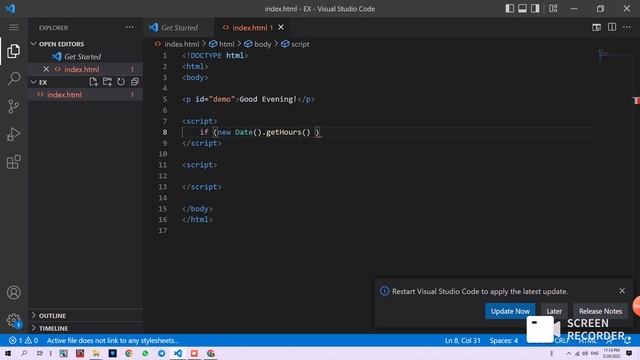640x360 pixels.
Task: Open editor More Actions ellipsis
Action: click(627, 27)
